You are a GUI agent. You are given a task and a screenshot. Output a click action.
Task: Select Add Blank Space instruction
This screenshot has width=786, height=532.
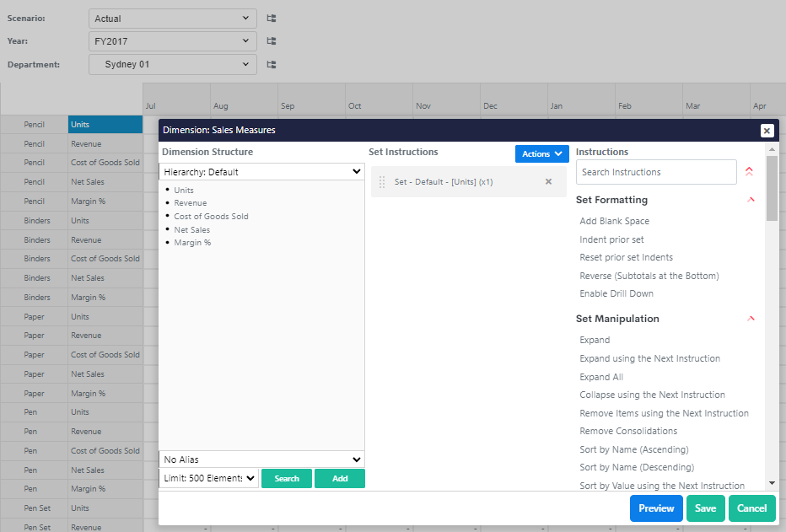614,221
